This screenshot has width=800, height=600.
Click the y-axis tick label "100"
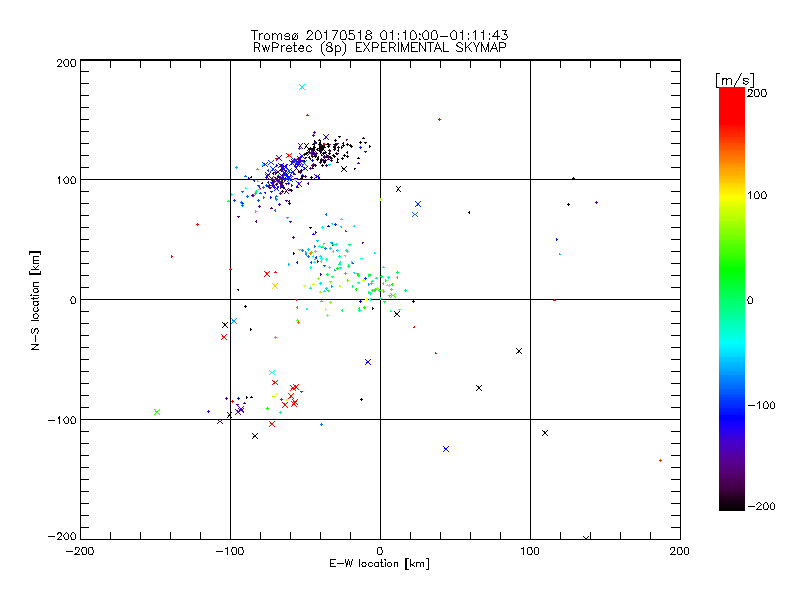[66, 180]
